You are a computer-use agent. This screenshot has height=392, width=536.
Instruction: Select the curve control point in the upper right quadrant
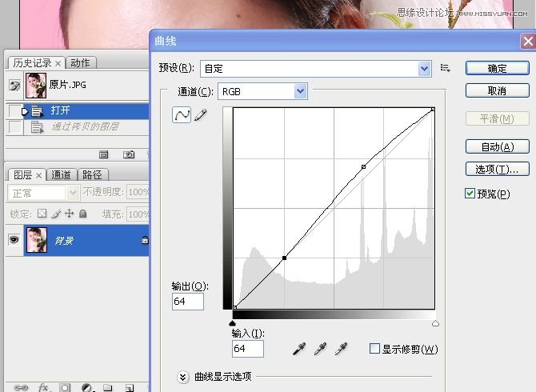[363, 166]
